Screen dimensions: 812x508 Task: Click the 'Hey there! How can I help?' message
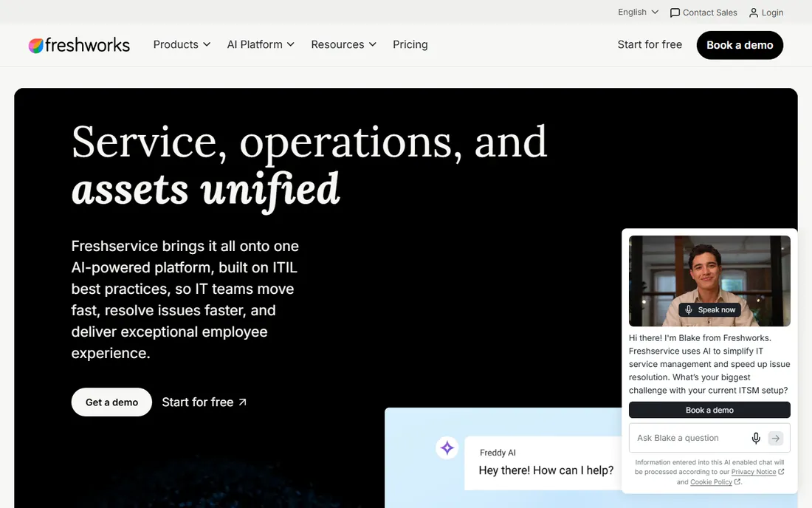point(546,470)
